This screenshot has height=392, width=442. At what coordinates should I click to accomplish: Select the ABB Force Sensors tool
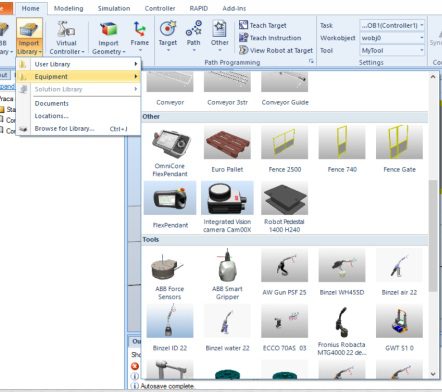tap(170, 275)
